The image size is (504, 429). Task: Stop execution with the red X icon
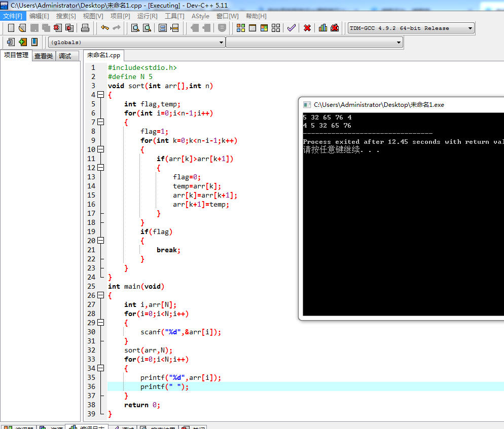(307, 28)
